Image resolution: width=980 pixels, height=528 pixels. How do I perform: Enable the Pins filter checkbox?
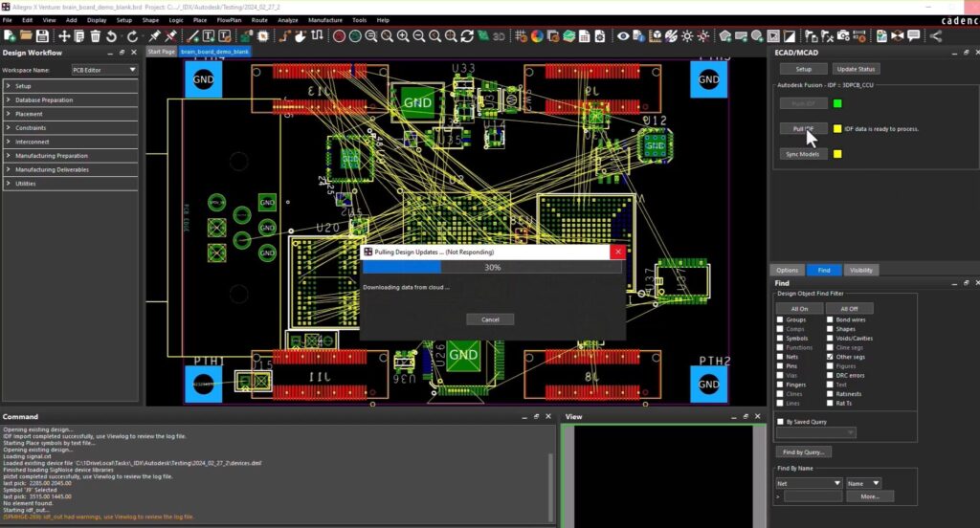pos(780,365)
